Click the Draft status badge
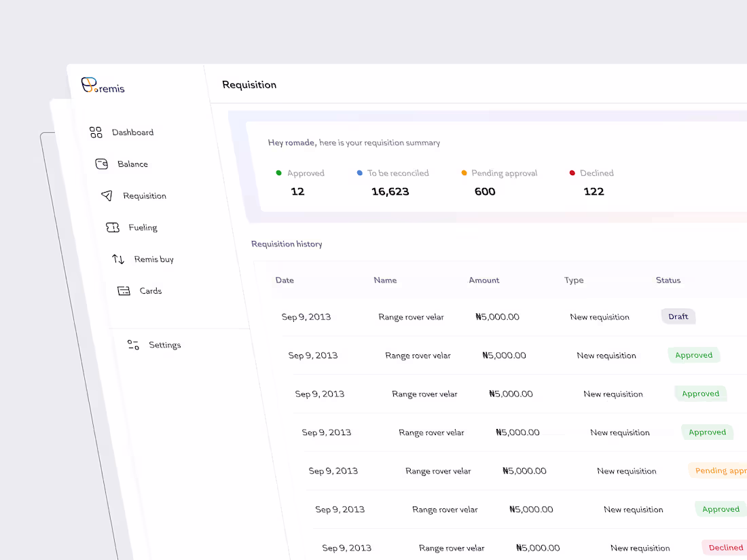The height and width of the screenshot is (560, 747). [678, 316]
